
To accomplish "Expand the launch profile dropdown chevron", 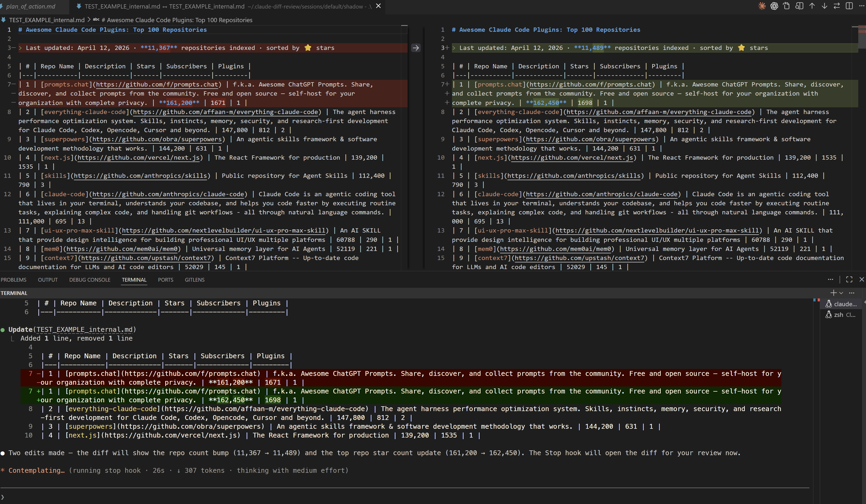I will [x=841, y=293].
